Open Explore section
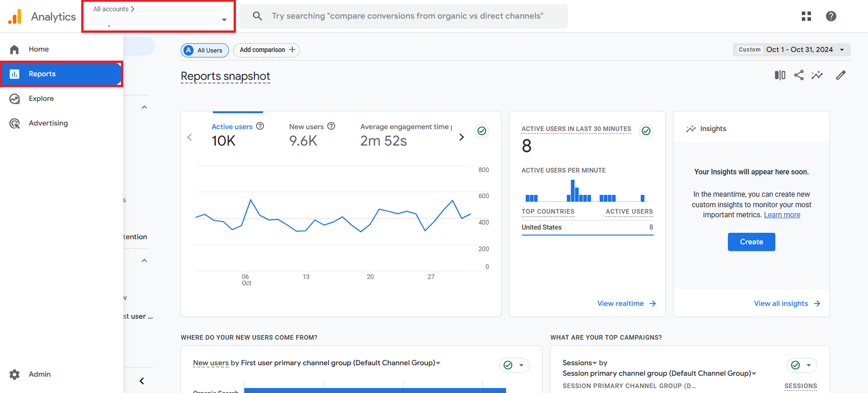 [61, 99]
